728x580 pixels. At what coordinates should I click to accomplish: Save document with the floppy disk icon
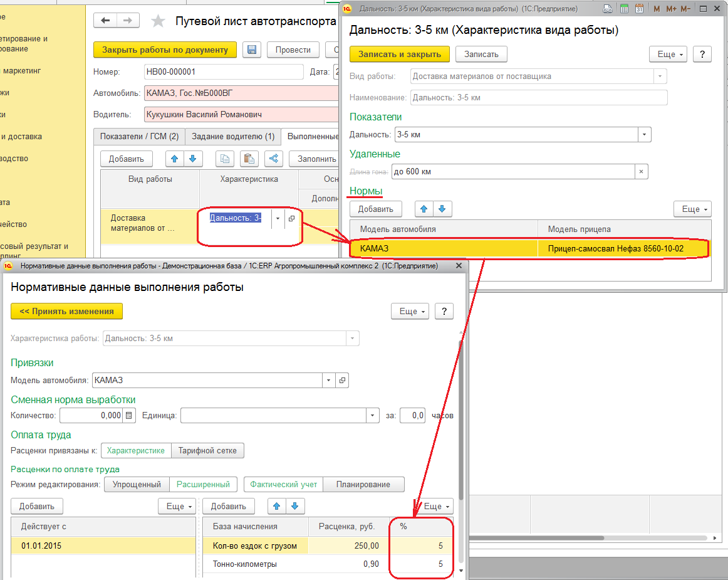pos(252,50)
